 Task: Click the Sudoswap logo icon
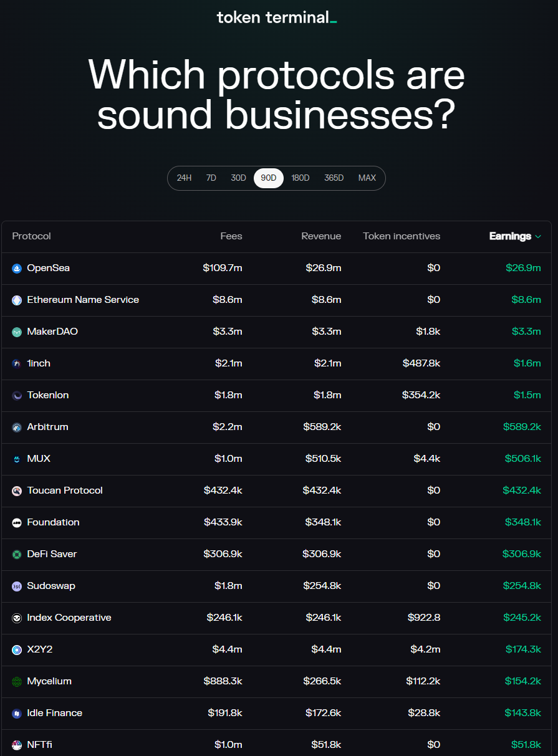(x=17, y=586)
